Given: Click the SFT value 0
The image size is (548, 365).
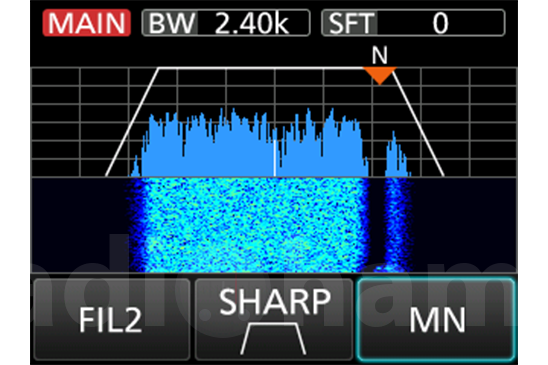Looking at the screenshot, I should point(440,23).
